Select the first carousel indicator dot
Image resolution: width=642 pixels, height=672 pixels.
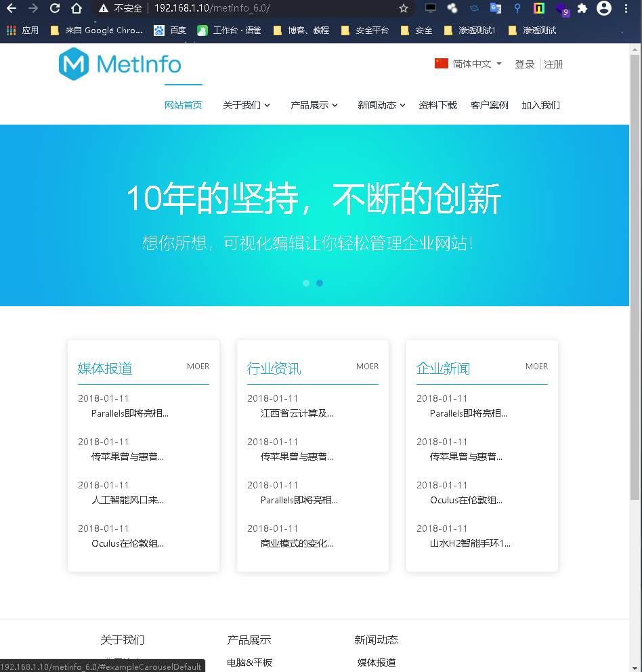pyautogui.click(x=306, y=283)
